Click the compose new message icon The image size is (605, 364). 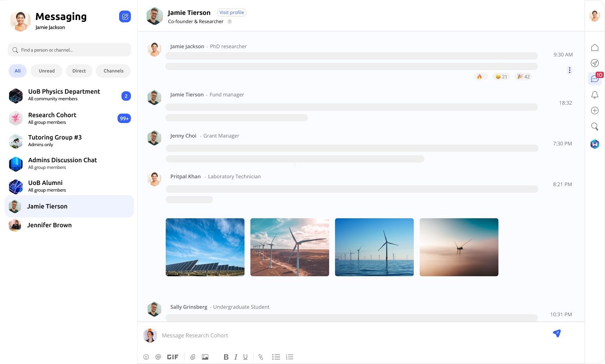click(x=125, y=16)
